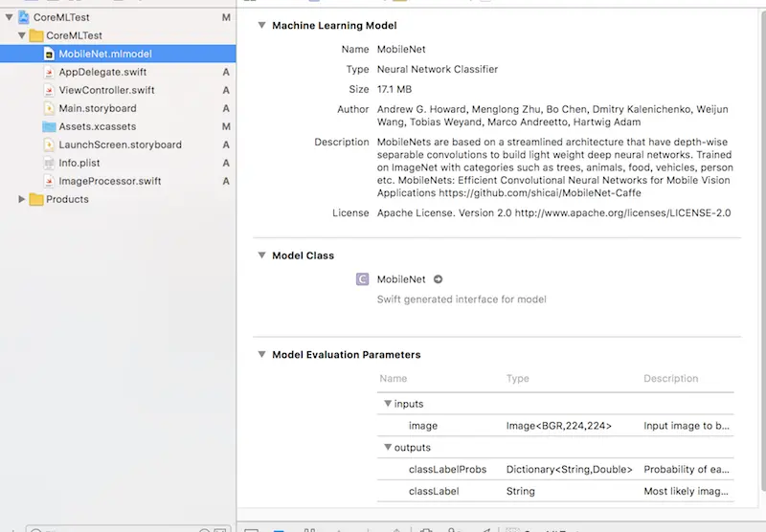This screenshot has height=532, width=766.
Task: Click the blue CoreMLTest project icon
Action: pyautogui.click(x=23, y=17)
